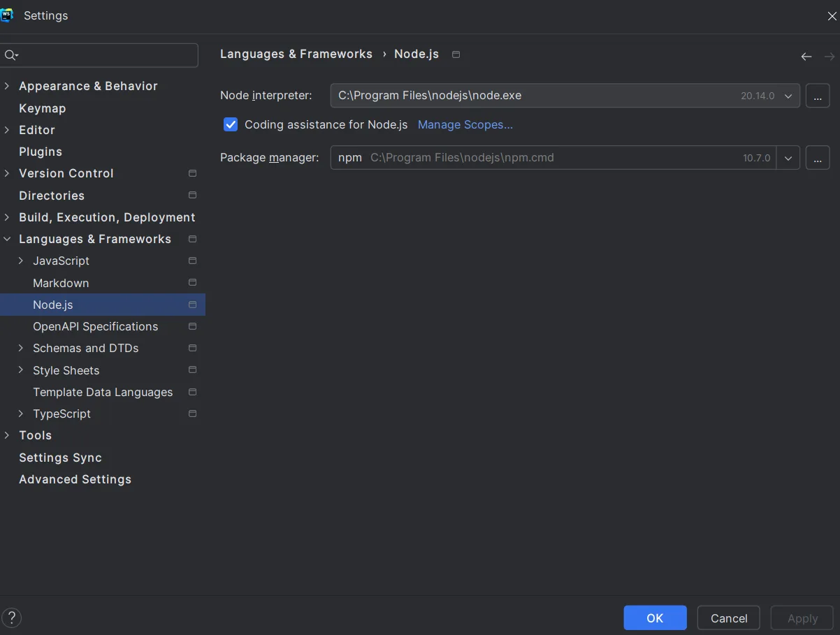Screen dimensions: 840x635
Task: Expand the Version Control section
Action: click(x=7, y=173)
